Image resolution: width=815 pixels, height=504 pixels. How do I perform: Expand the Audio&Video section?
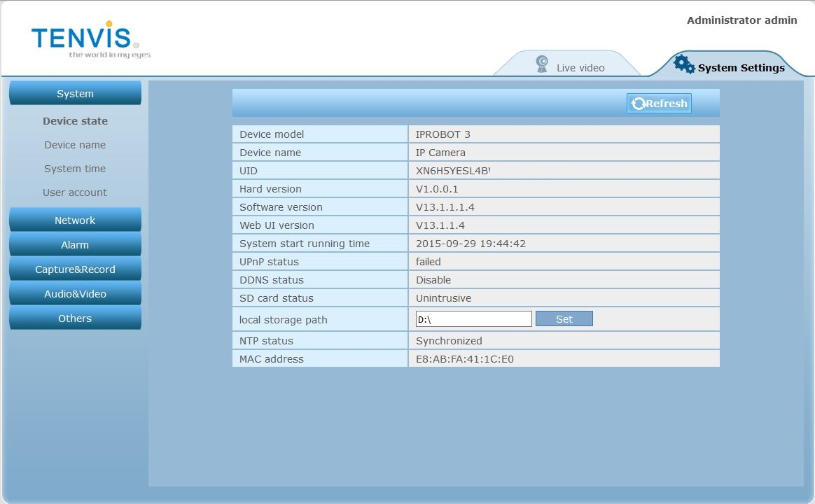pyautogui.click(x=75, y=294)
